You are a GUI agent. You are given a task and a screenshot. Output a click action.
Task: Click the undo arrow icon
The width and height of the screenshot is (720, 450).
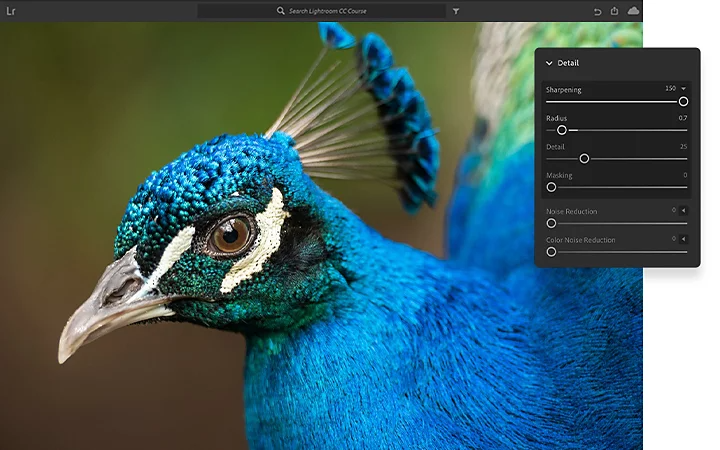pyautogui.click(x=598, y=11)
